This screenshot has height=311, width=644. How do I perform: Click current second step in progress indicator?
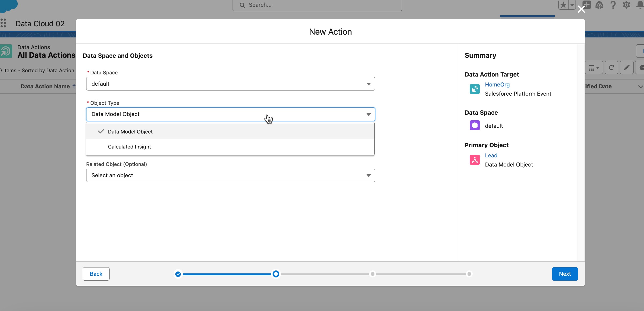coord(276,274)
